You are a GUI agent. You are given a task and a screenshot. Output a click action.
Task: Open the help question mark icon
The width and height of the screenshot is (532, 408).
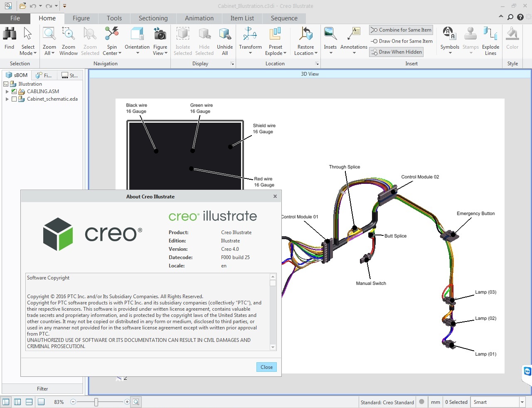click(x=520, y=17)
